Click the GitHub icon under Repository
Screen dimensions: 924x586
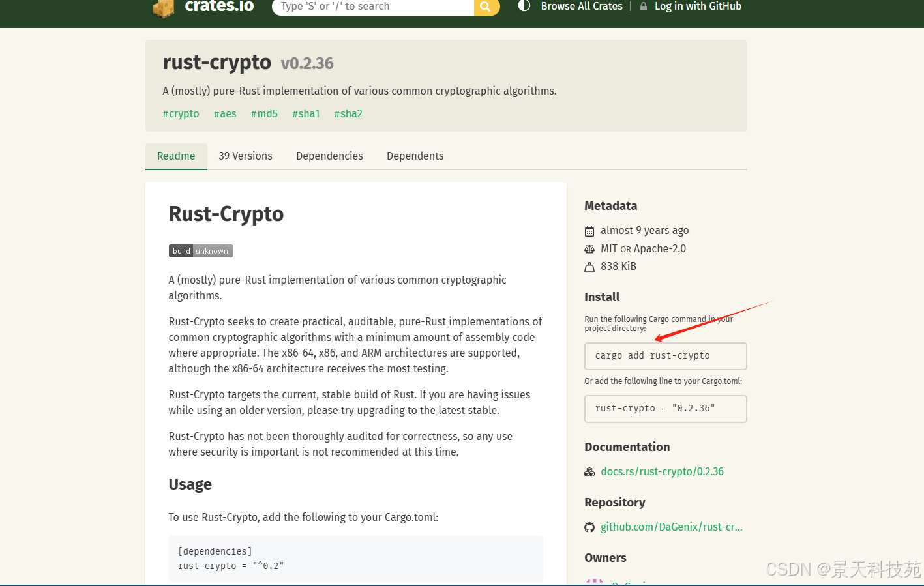point(589,527)
